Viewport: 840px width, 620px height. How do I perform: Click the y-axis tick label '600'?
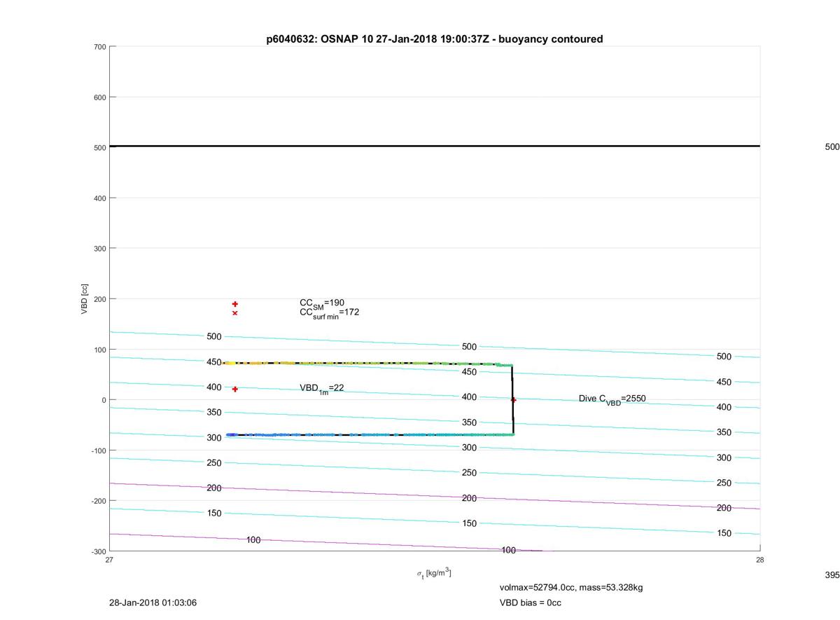(x=99, y=97)
